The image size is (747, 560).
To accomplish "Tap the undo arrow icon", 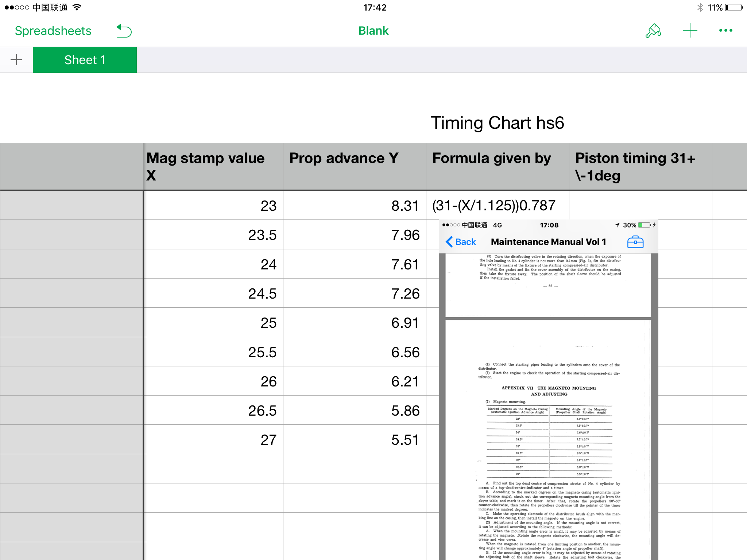I will [x=124, y=31].
